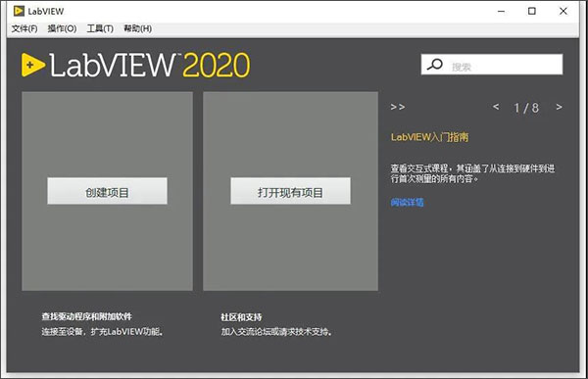This screenshot has height=379, width=588.
Task: Click the yellow LabVIEW 2020 logo arrow
Action: [x=33, y=65]
